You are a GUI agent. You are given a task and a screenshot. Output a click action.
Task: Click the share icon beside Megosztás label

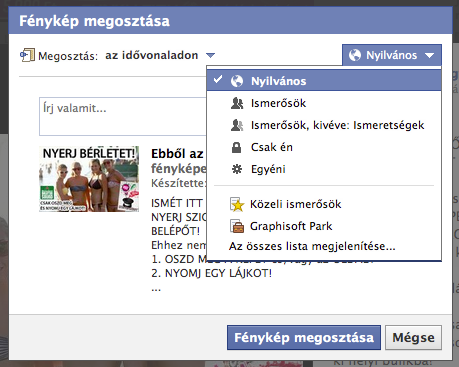(x=27, y=55)
